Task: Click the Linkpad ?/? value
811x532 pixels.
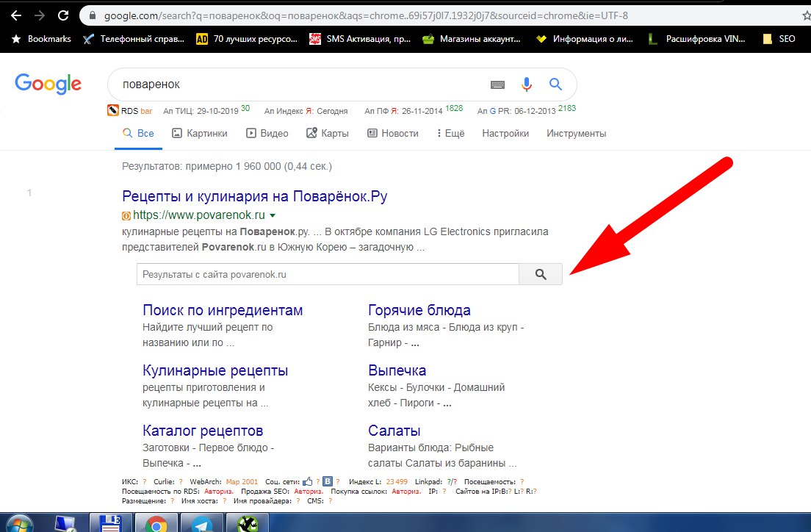Action: click(452, 482)
